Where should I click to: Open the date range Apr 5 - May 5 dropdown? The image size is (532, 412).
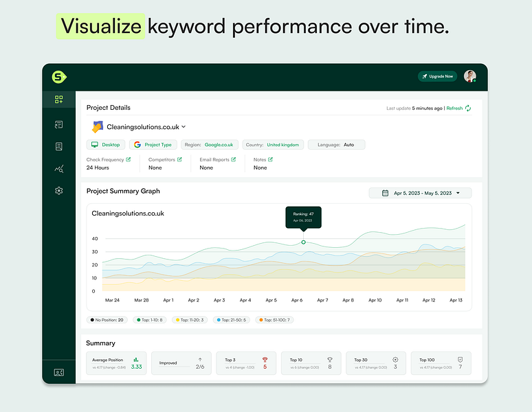(x=420, y=193)
